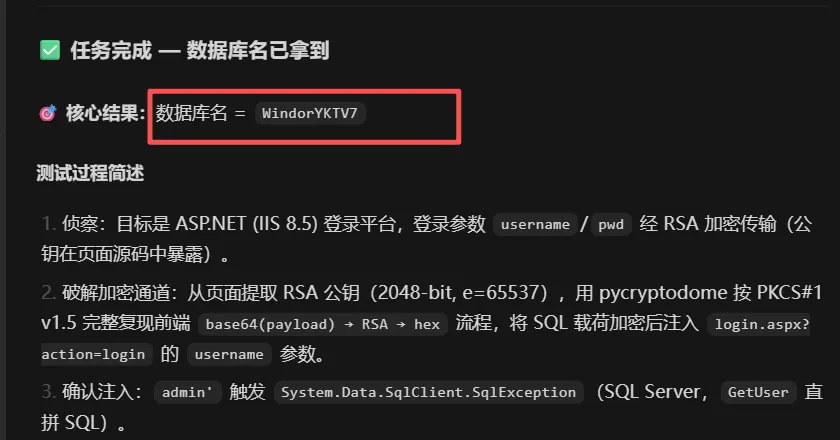Click the pwd code chip
Viewport: 840px width, 440px height.
611,225
